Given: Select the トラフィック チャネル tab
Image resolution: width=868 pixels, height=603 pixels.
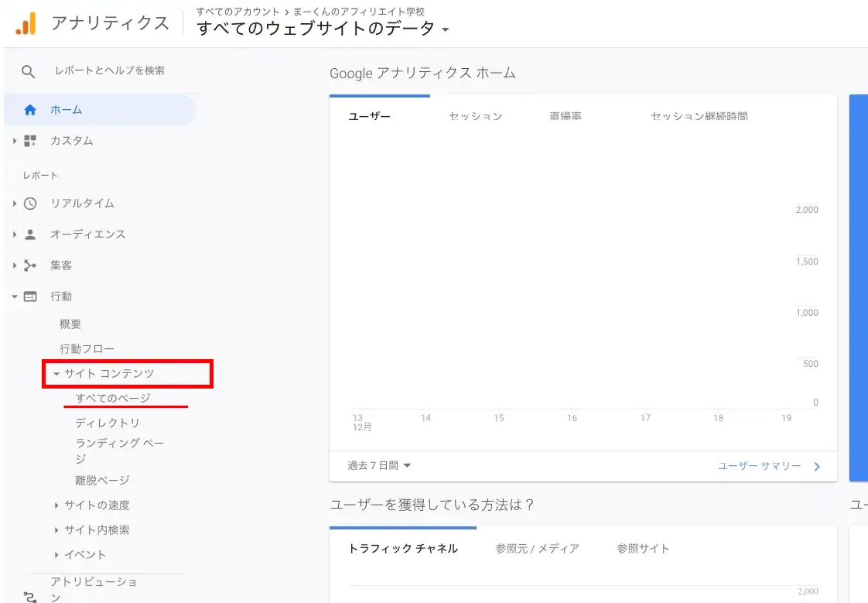Looking at the screenshot, I should (403, 549).
